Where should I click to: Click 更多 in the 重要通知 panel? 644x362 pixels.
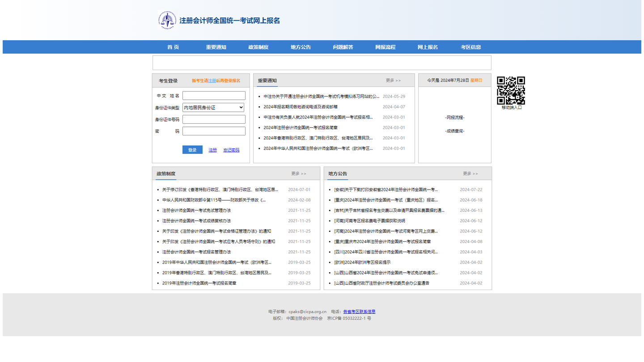click(x=393, y=80)
